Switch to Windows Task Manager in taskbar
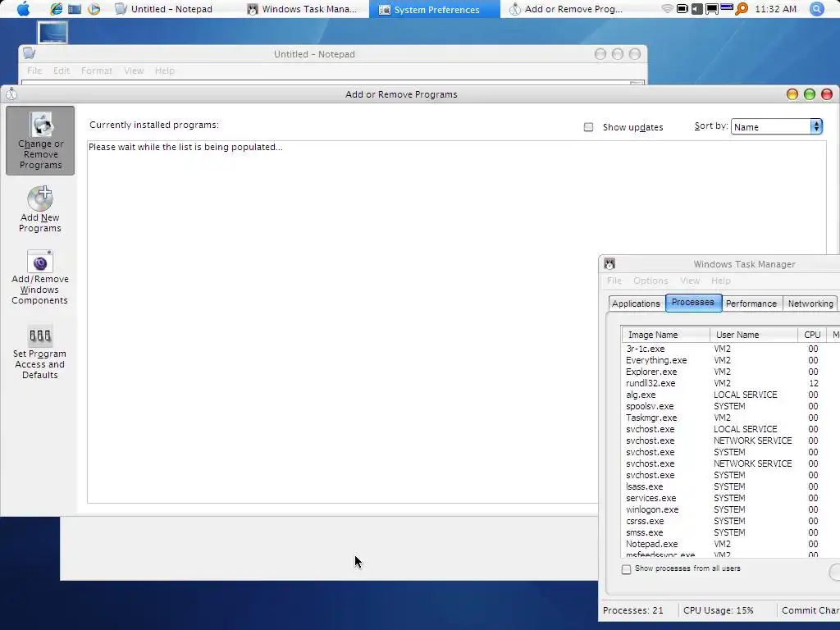 point(304,9)
